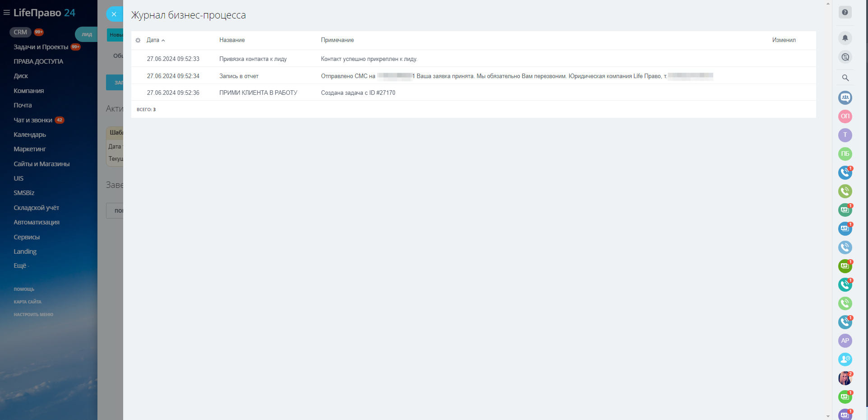
Task: Open notifications bell icon
Action: (x=845, y=38)
